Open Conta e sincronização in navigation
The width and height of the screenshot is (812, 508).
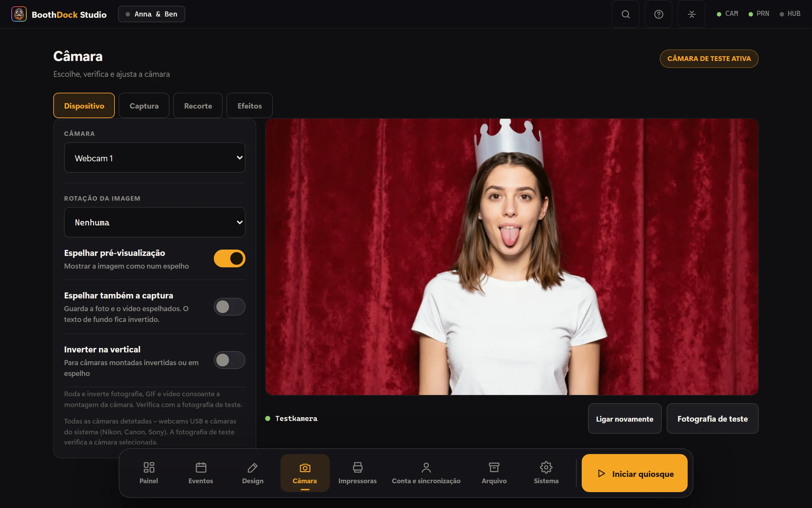(x=426, y=473)
